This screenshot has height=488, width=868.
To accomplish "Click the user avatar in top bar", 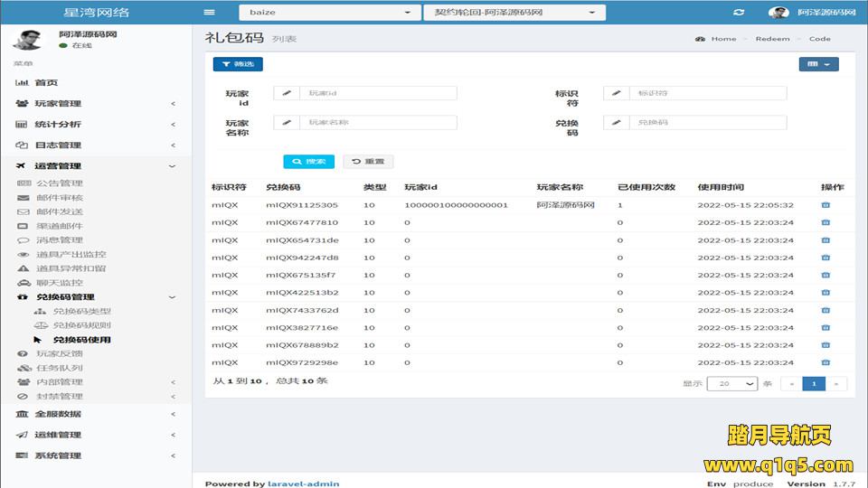I will (778, 13).
